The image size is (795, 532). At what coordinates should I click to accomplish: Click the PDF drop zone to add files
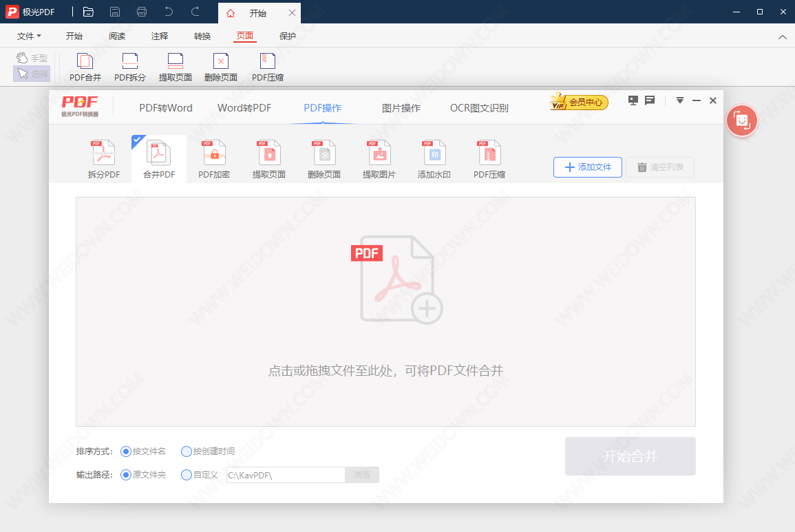pos(385,311)
